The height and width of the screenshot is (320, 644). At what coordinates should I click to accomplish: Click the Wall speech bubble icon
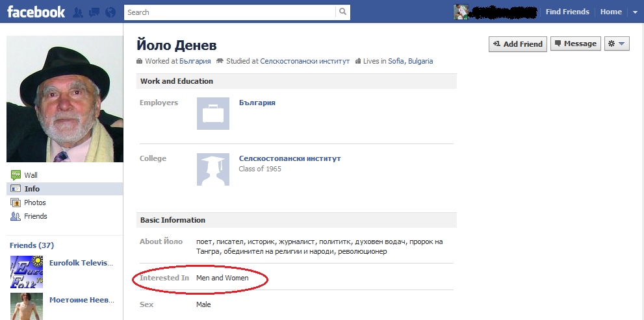(16, 175)
